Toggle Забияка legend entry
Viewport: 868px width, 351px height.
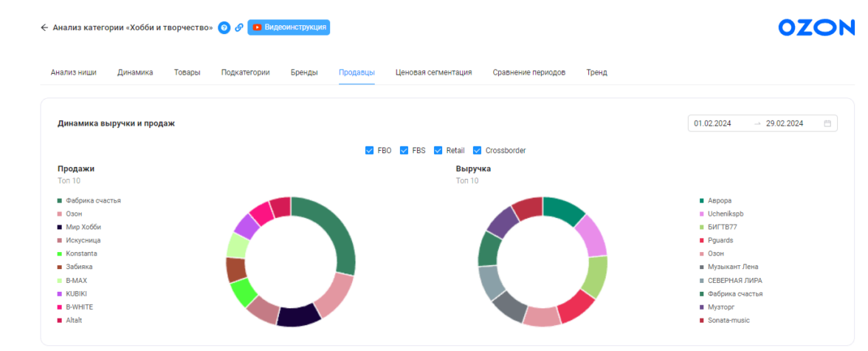(75, 267)
